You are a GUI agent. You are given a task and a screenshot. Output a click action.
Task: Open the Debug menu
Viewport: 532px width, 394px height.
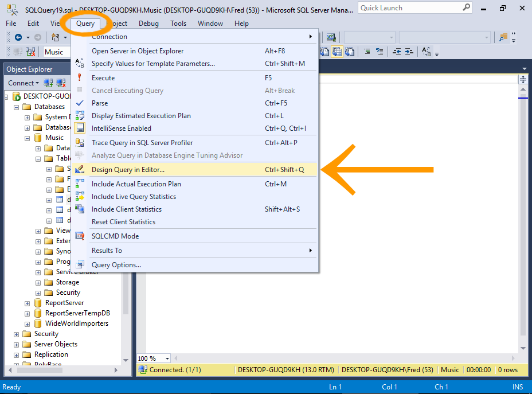(x=148, y=24)
